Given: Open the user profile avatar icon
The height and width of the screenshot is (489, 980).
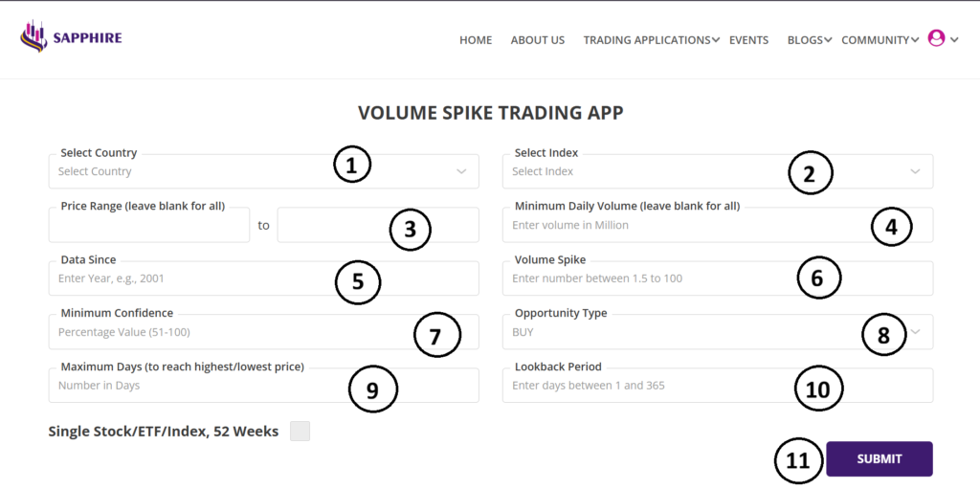Looking at the screenshot, I should pos(936,38).
